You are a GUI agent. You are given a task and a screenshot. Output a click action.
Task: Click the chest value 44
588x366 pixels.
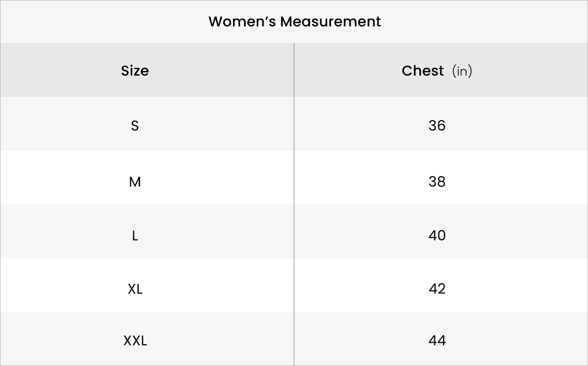(x=437, y=341)
